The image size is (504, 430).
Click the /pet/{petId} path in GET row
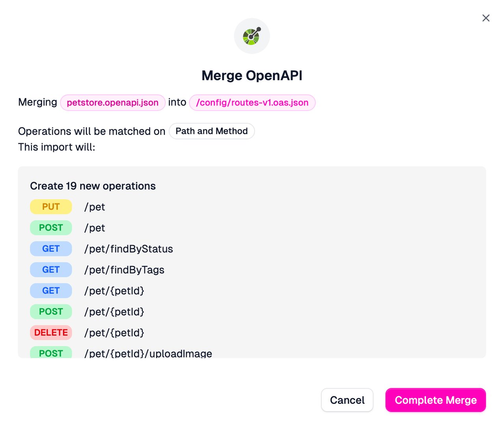click(114, 291)
